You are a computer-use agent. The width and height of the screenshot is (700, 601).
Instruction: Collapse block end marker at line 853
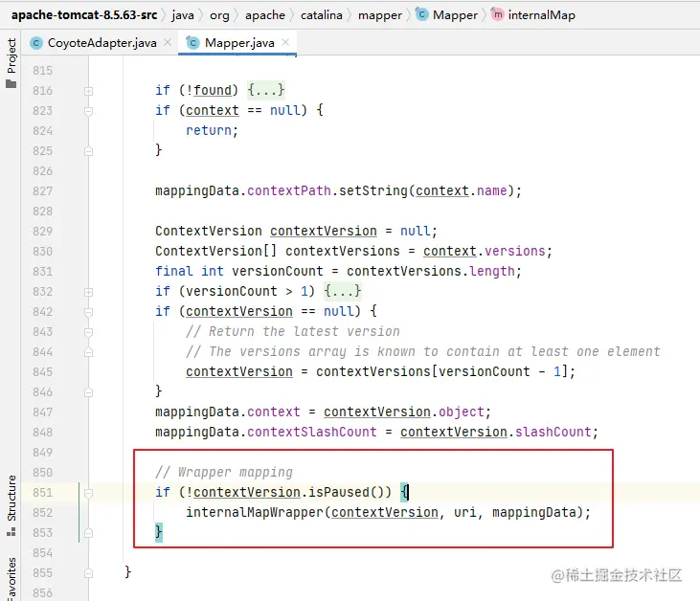88,533
